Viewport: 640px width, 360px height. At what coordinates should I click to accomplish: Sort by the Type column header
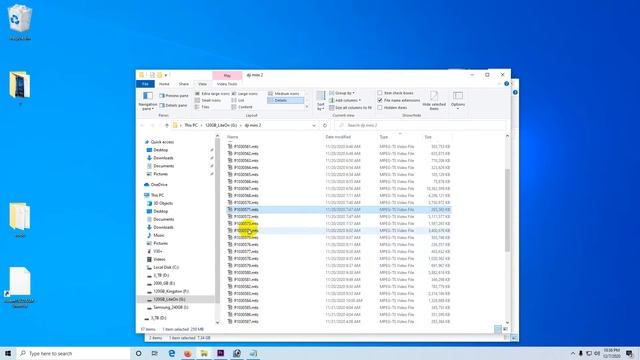point(384,137)
